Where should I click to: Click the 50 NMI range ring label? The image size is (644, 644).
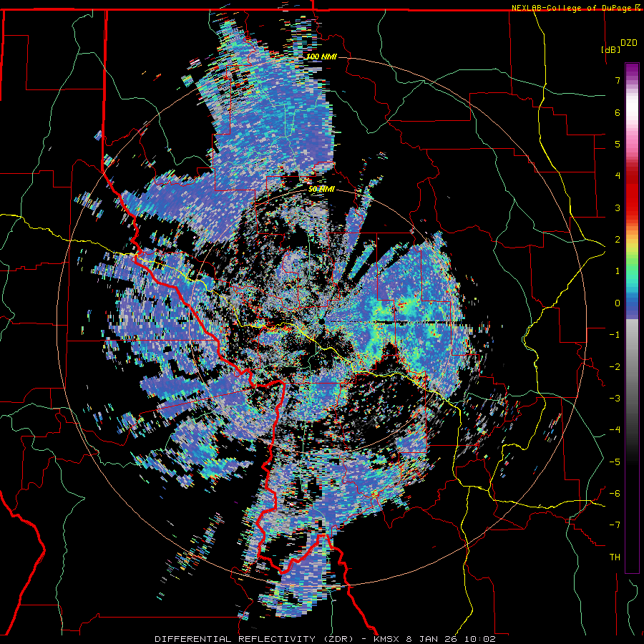[x=321, y=190]
